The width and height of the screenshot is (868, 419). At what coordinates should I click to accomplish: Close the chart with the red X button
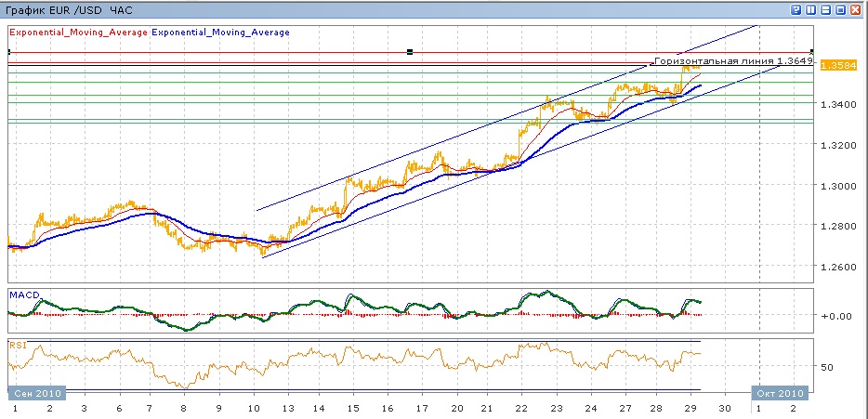point(855,9)
